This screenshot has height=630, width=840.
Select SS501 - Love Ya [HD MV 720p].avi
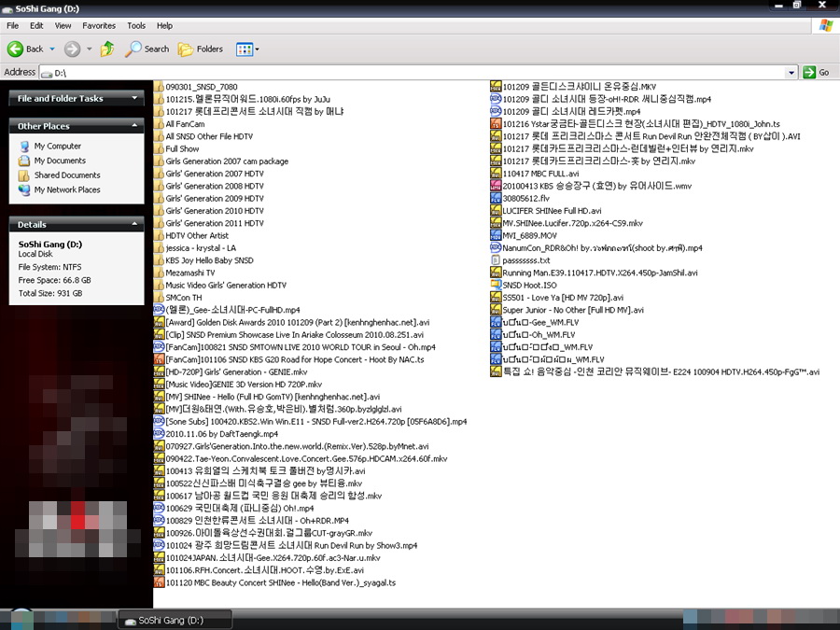pyautogui.click(x=563, y=298)
